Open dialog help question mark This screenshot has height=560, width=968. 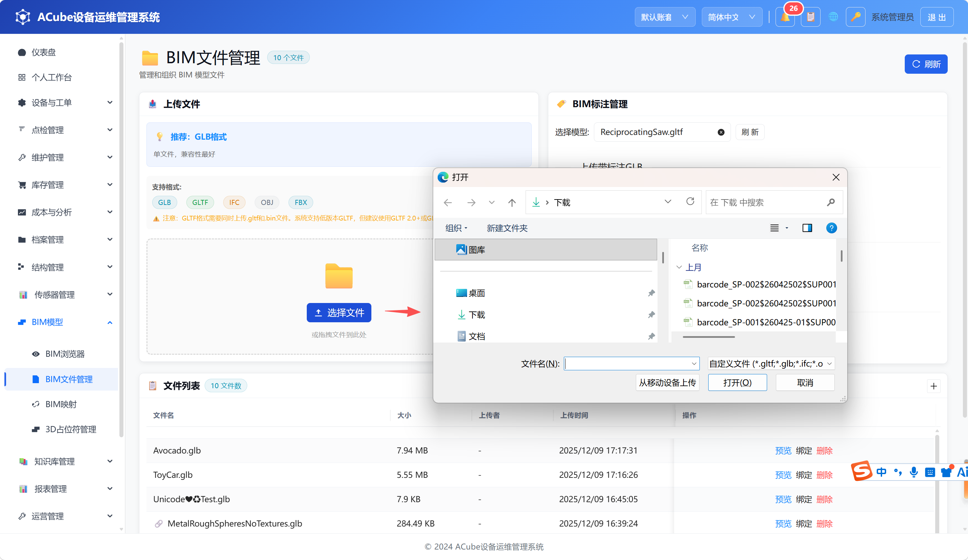coord(831,228)
